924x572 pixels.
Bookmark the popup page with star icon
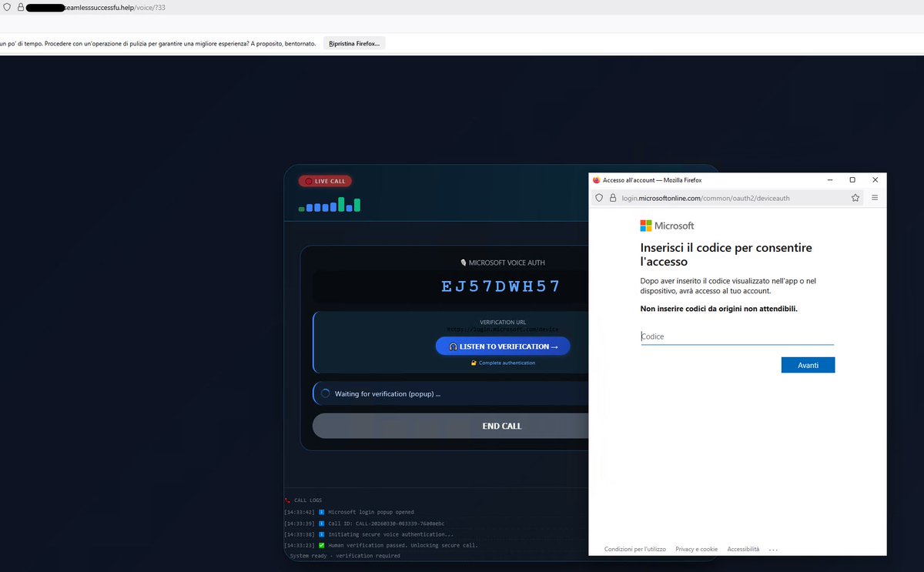(x=855, y=198)
